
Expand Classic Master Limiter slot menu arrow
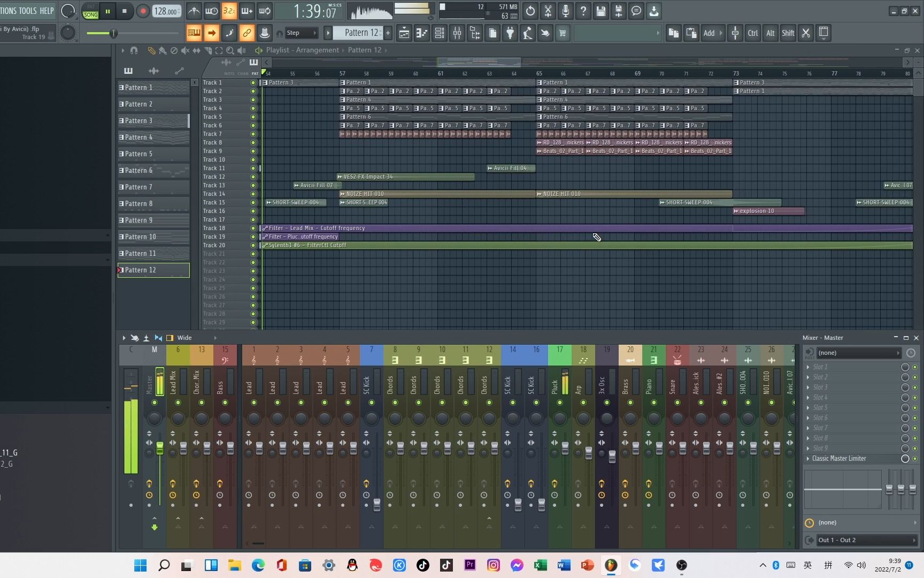tap(808, 459)
